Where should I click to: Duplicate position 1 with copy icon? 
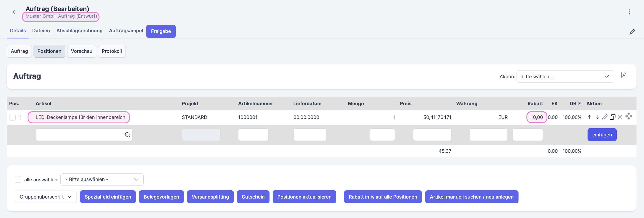click(612, 117)
